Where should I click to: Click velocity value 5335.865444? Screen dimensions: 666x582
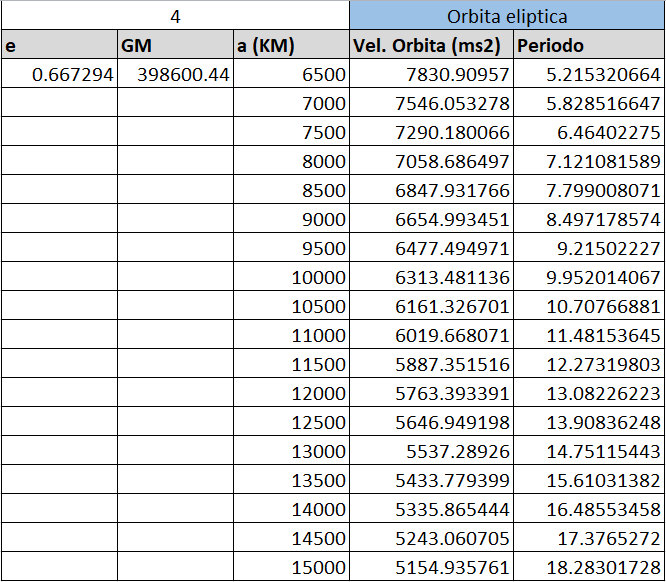(x=432, y=509)
